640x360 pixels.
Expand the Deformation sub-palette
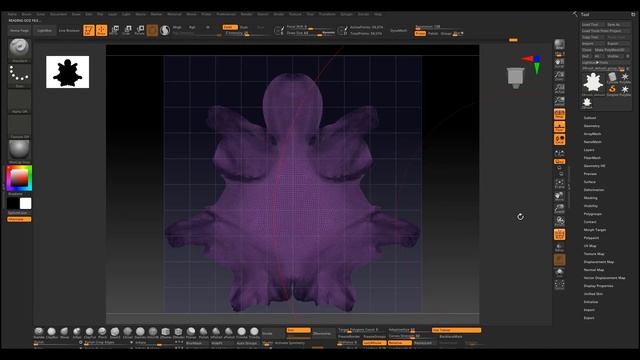tap(593, 190)
